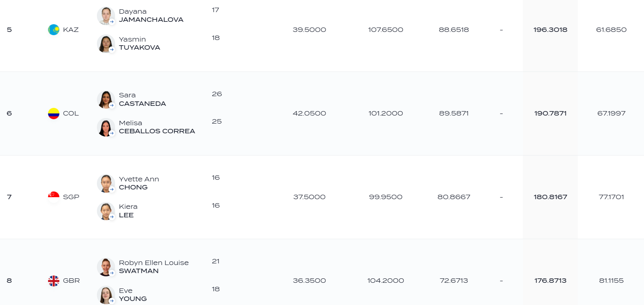Select the GBR team label
644x305 pixels.
click(x=71, y=281)
